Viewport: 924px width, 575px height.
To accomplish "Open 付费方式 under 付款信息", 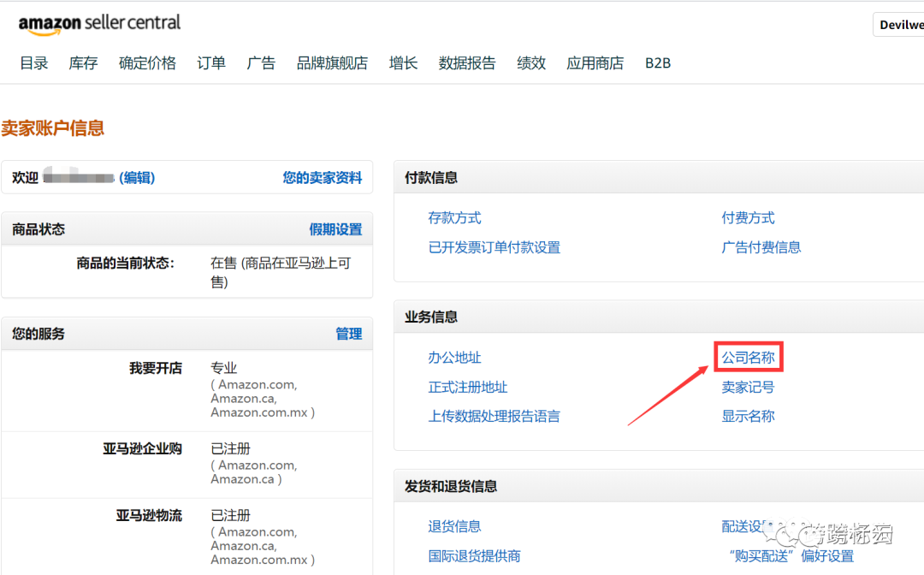I will click(749, 218).
